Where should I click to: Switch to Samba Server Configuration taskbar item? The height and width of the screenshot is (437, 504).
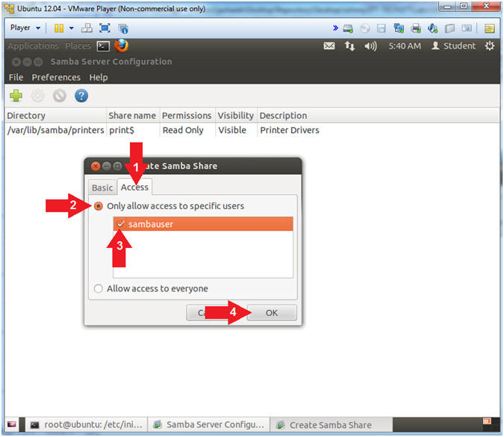tap(208, 425)
